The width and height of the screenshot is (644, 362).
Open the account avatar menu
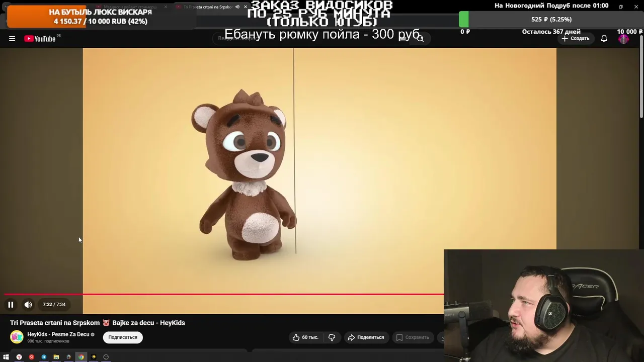(x=623, y=39)
